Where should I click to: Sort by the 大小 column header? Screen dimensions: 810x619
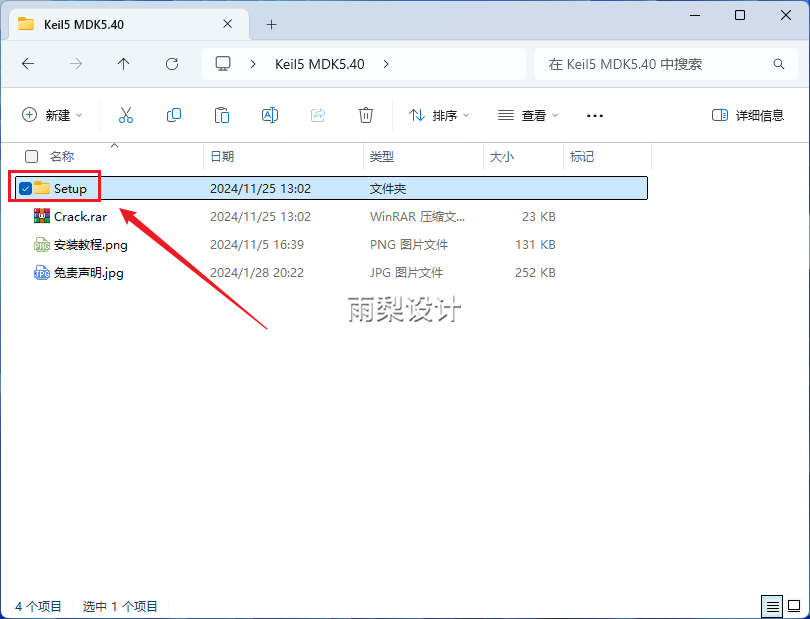[502, 156]
